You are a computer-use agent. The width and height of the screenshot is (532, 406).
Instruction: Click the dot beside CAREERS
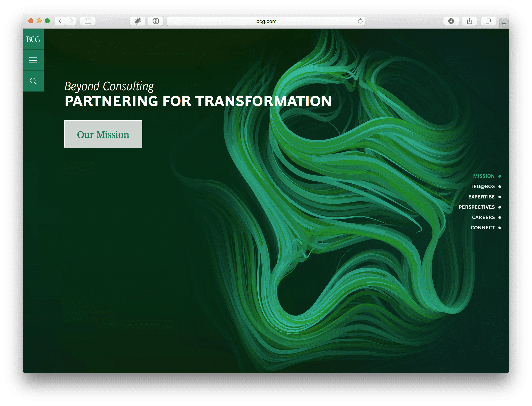click(500, 217)
